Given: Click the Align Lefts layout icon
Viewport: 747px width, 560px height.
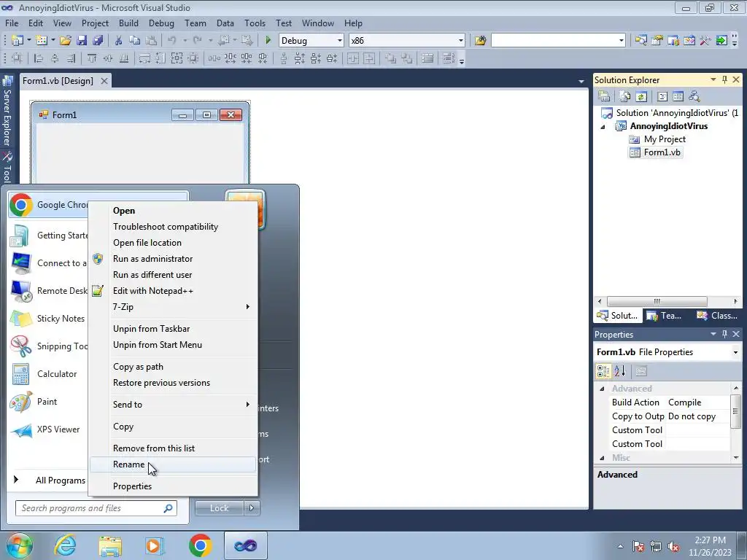Looking at the screenshot, I should [39, 58].
